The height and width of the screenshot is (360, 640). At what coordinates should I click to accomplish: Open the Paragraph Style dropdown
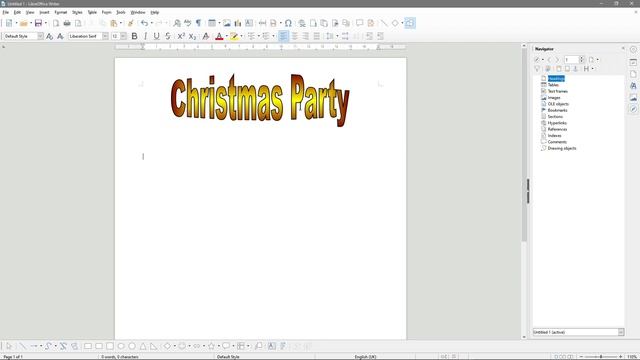(40, 36)
